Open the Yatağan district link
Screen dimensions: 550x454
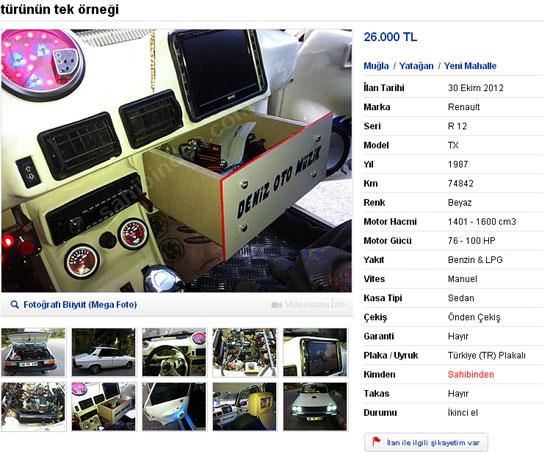coord(416,66)
